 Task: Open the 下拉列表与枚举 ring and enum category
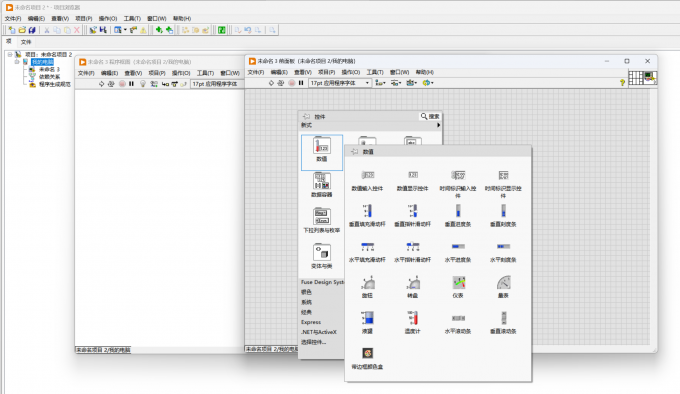click(322, 221)
